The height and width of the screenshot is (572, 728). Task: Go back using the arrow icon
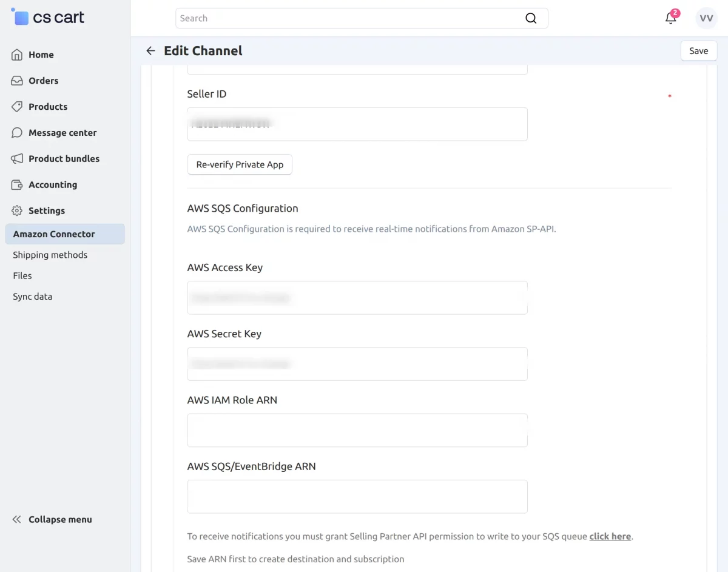[x=150, y=51]
